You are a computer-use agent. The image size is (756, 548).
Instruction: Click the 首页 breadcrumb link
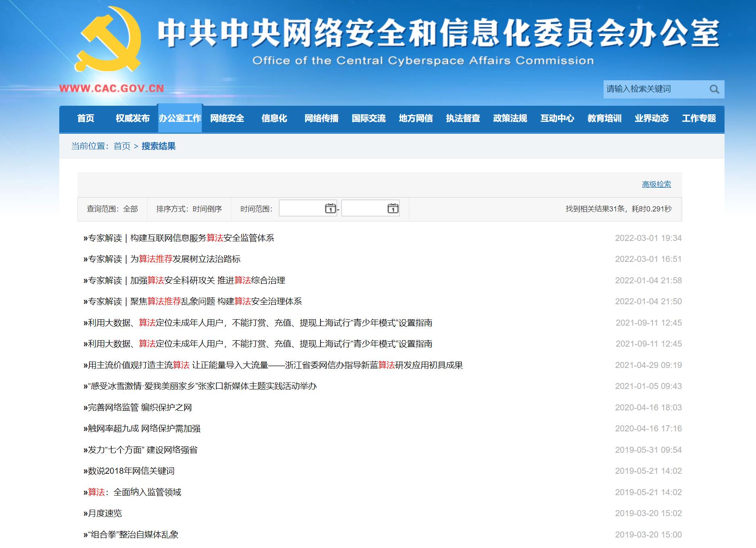pyautogui.click(x=122, y=146)
